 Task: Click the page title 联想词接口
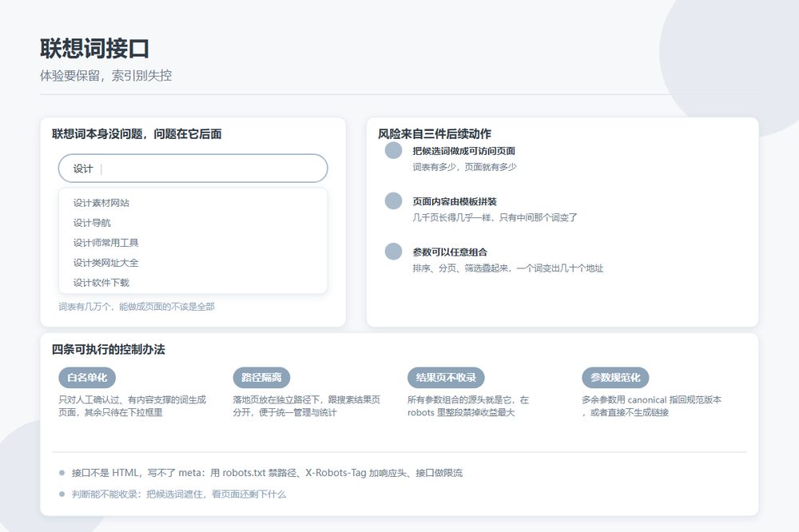[95, 49]
